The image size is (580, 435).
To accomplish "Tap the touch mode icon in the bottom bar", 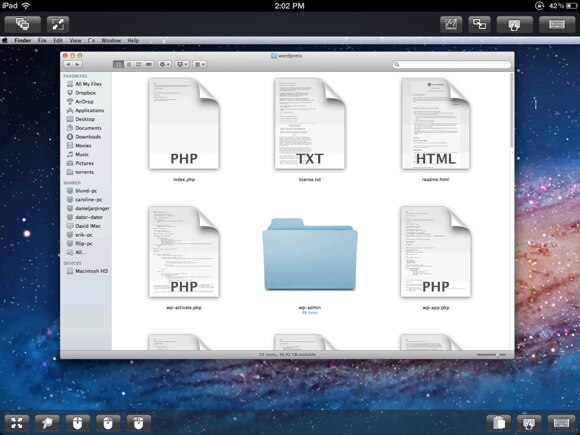I will pos(529,422).
